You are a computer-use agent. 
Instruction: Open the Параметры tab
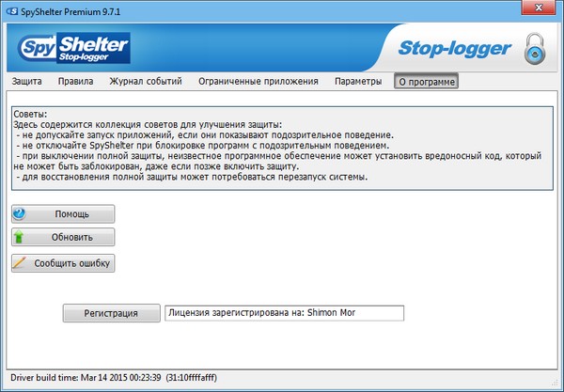[358, 82]
